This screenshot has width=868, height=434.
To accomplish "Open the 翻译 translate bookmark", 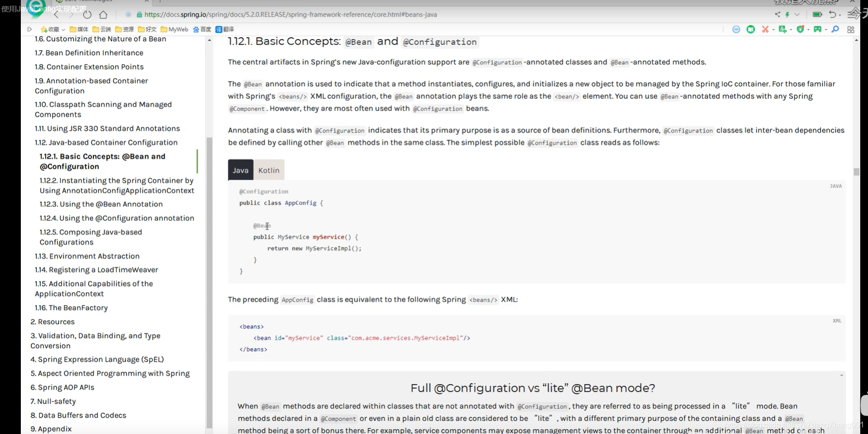I will tap(225, 30).
